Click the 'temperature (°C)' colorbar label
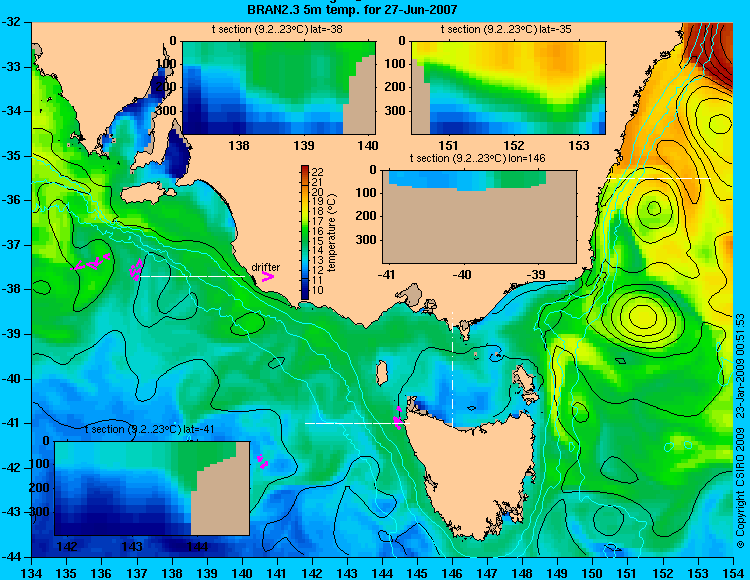The height and width of the screenshot is (580, 750). pyautogui.click(x=332, y=233)
